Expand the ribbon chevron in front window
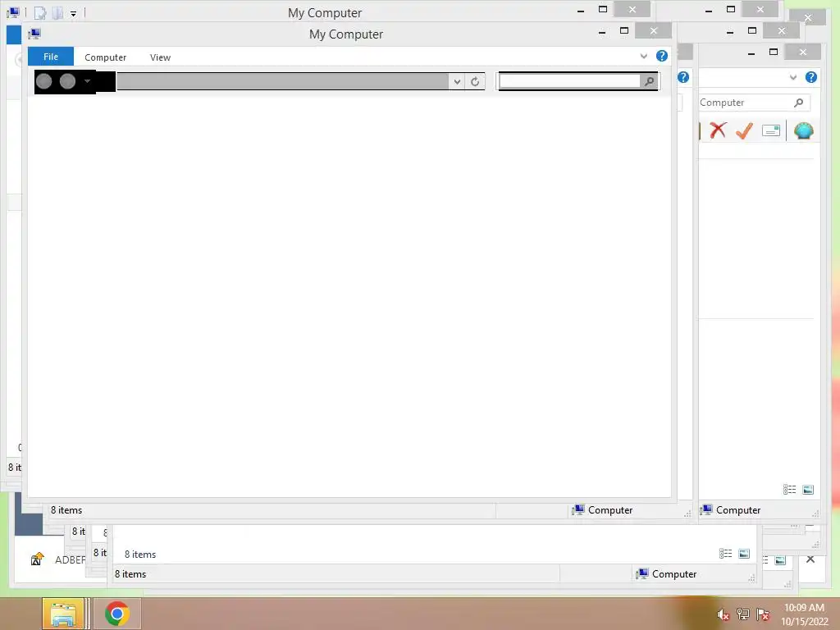Screen dimensions: 840x630 643,56
